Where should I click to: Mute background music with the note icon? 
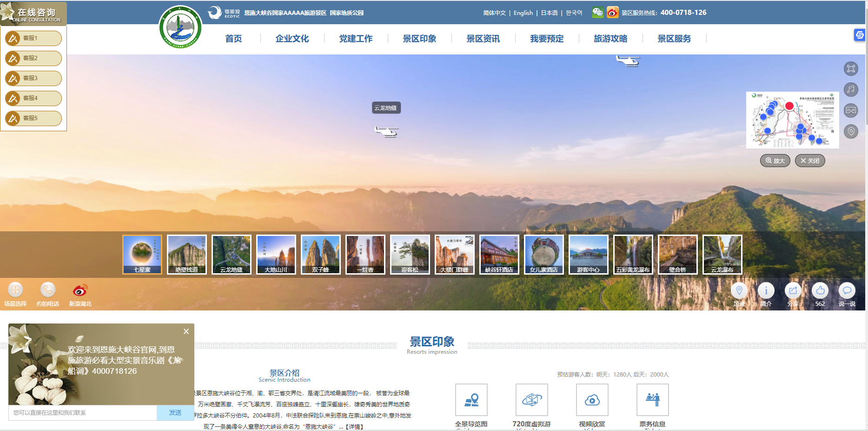coord(851,90)
